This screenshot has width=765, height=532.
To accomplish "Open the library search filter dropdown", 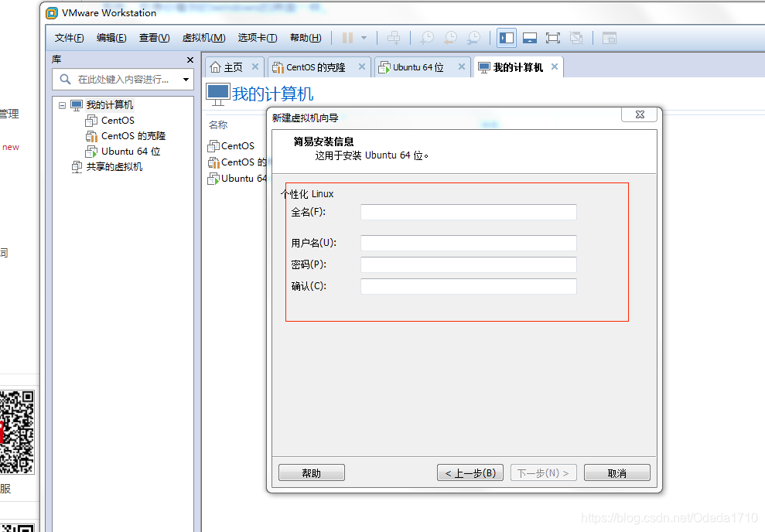I will (x=186, y=79).
